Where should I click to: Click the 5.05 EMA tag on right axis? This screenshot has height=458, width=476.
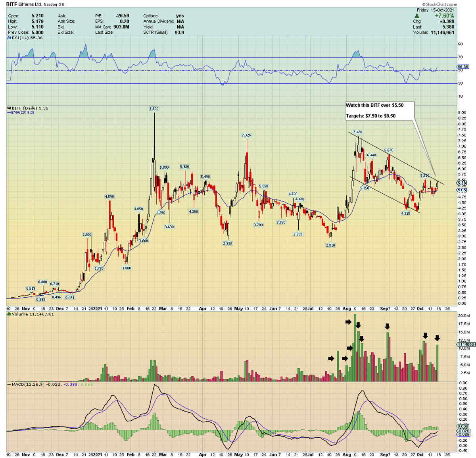462,190
